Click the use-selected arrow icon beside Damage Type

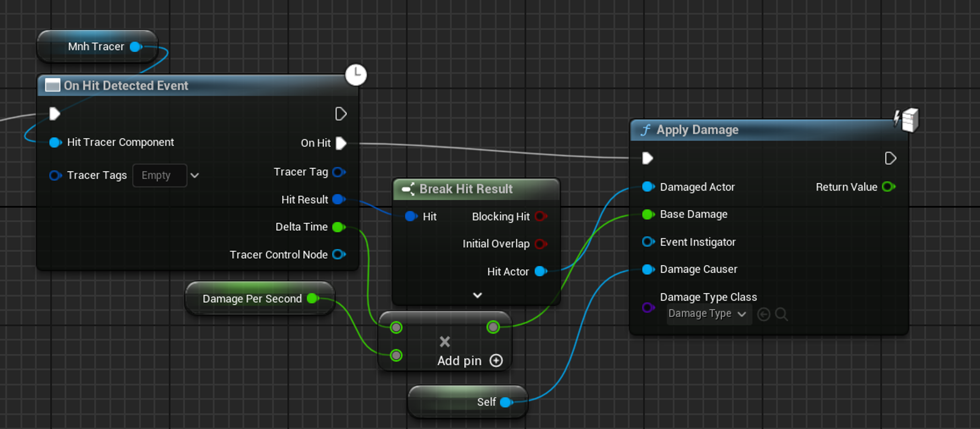tap(763, 314)
